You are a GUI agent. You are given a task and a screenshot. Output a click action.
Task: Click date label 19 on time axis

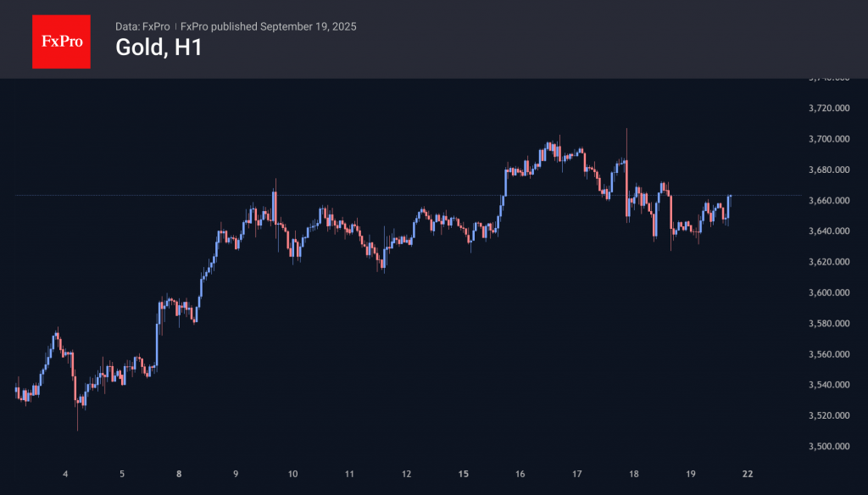(x=690, y=475)
